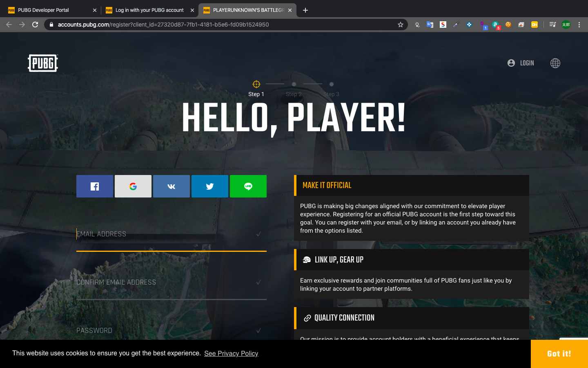This screenshot has height=368, width=588.
Task: Open purple R extension with badge 1
Action: click(x=483, y=25)
